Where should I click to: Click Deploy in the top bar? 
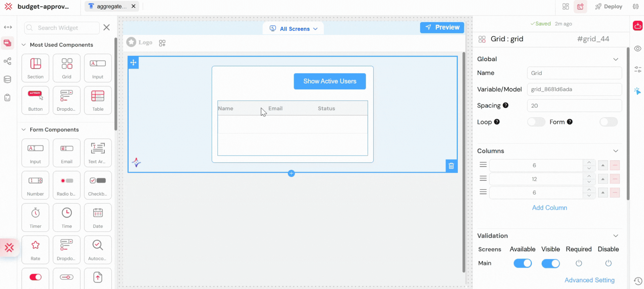coord(608,6)
